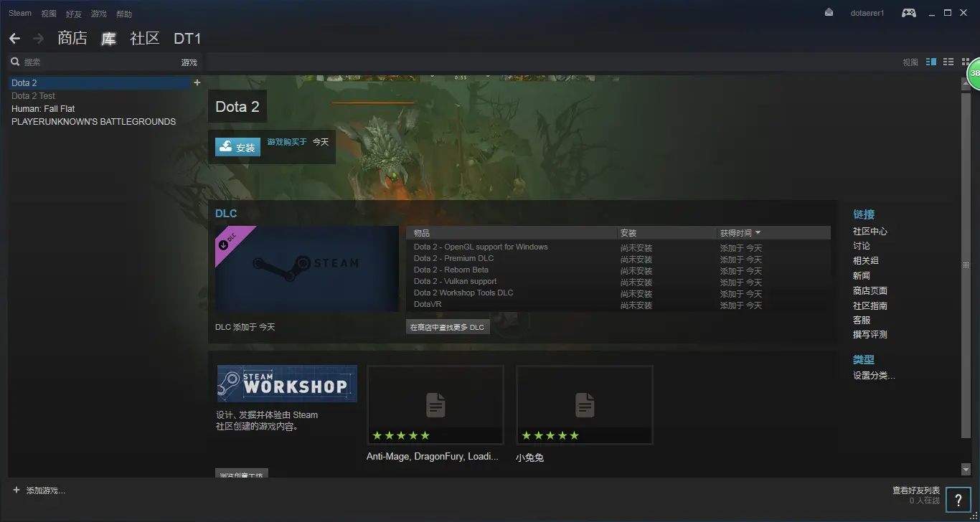Viewport: 980px width, 522px height.
Task: Open the 好友 menu
Action: pyautogui.click(x=74, y=14)
